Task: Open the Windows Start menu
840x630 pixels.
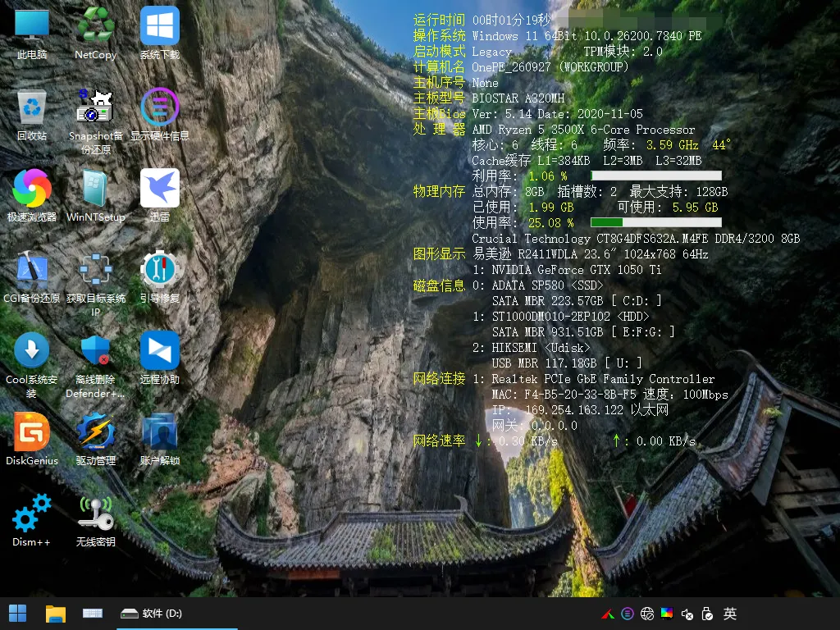Action: point(18,614)
